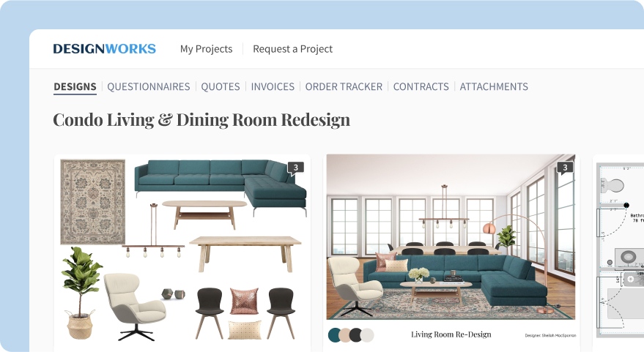Open comment badge on the living room render

pyautogui.click(x=565, y=168)
